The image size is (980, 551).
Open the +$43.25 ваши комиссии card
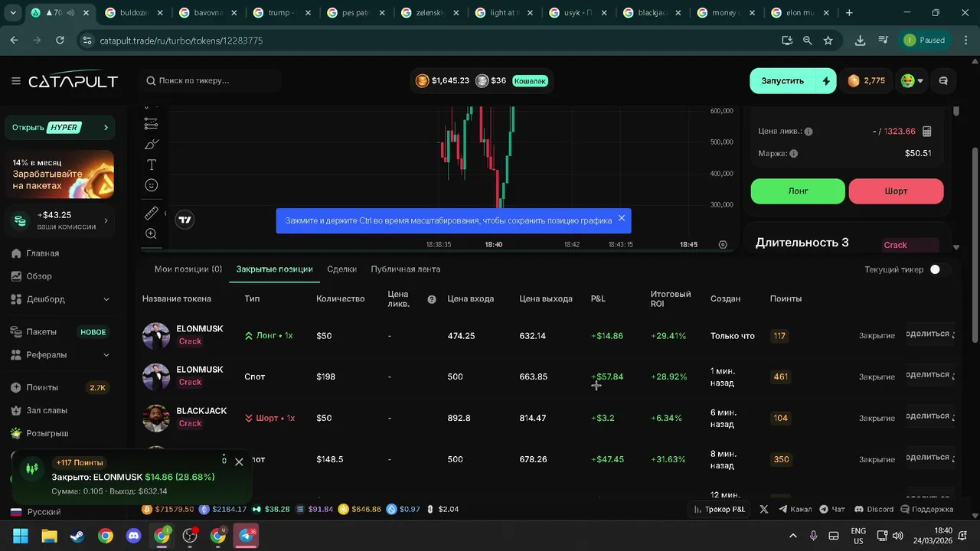[x=59, y=220]
